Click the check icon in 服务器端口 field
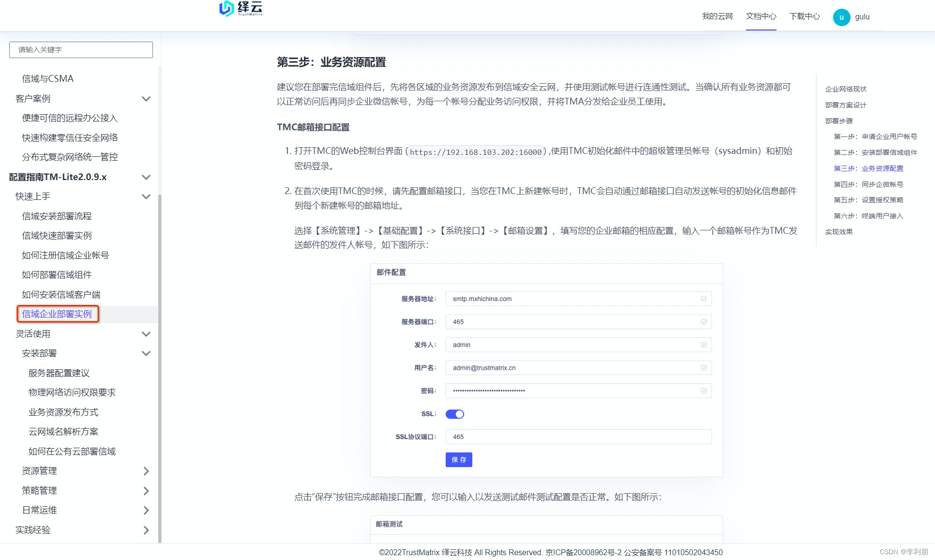 click(x=704, y=322)
